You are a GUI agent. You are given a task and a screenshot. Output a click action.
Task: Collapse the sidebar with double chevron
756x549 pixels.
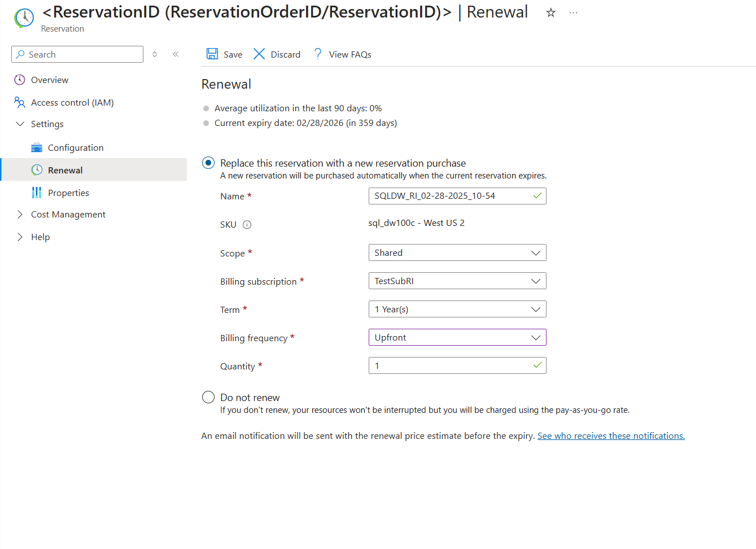(x=176, y=54)
